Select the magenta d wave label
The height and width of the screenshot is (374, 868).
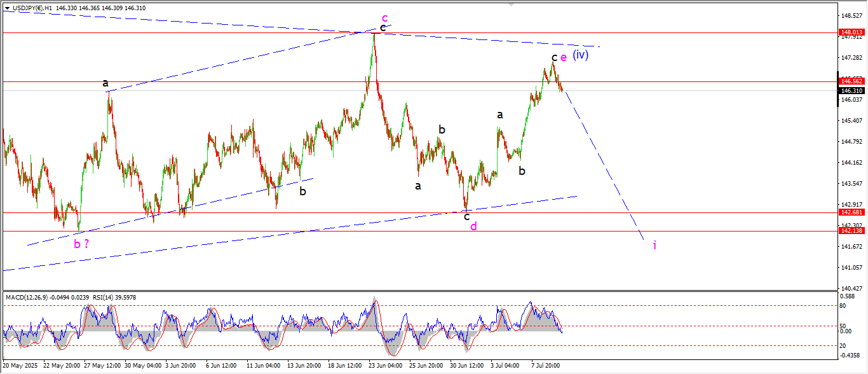[473, 226]
